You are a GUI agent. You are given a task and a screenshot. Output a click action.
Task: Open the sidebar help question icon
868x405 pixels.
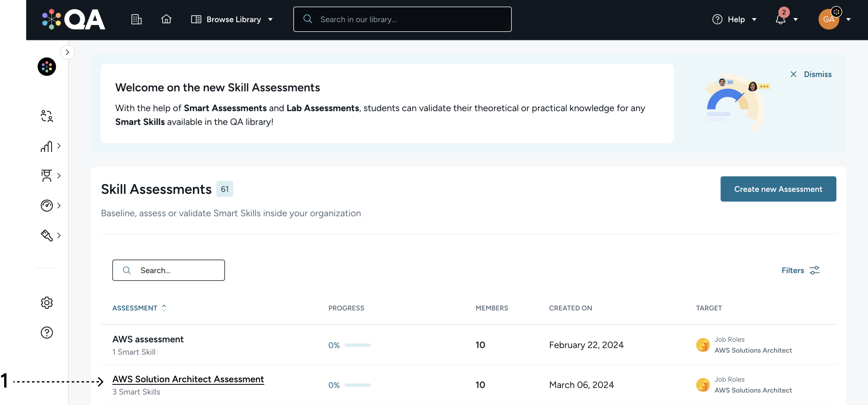[x=47, y=333]
